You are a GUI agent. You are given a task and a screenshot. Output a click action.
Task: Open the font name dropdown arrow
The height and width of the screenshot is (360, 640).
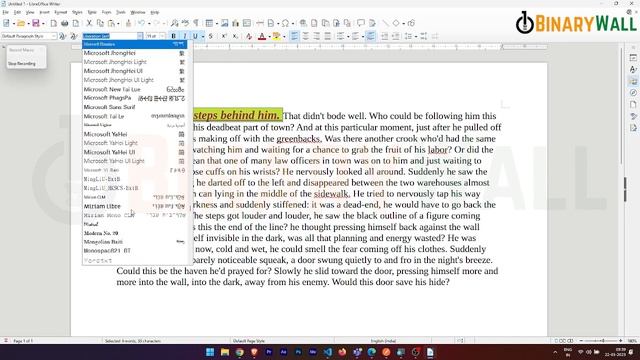tap(140, 36)
